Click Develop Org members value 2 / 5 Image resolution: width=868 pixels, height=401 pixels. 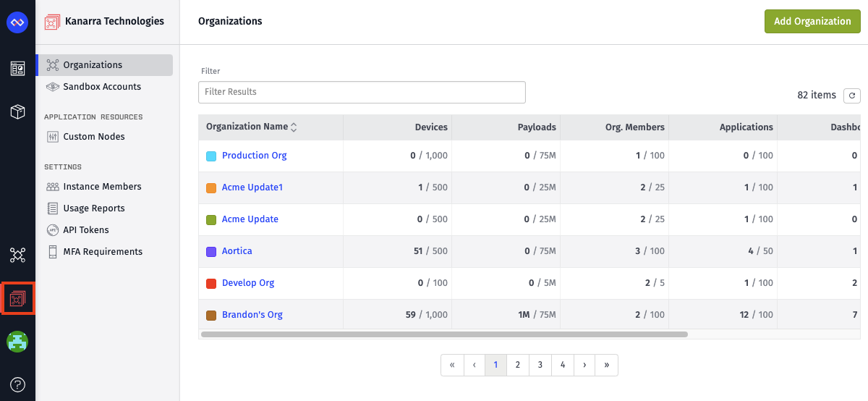pos(655,283)
